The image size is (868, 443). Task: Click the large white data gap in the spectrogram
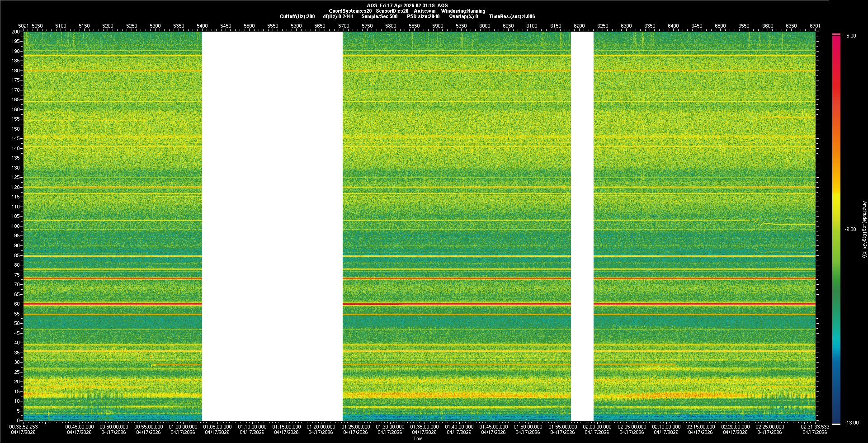272,226
